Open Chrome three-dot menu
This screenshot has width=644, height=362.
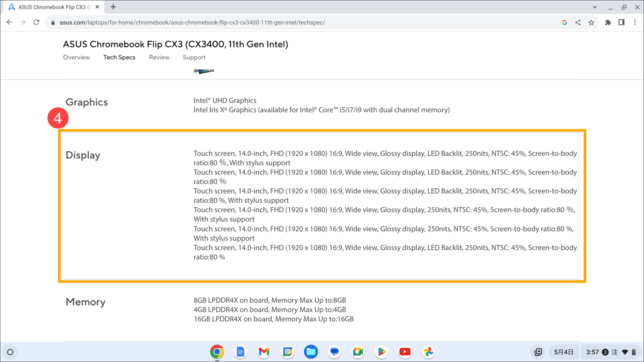point(635,23)
